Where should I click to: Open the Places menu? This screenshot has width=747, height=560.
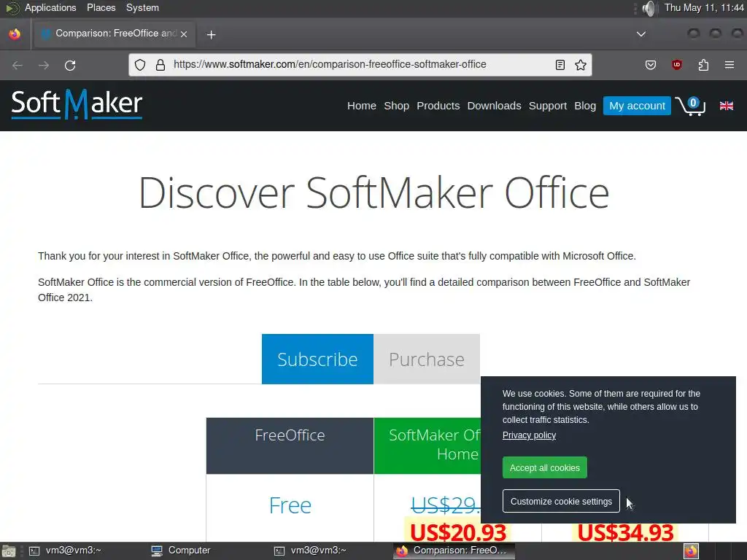coord(101,7)
